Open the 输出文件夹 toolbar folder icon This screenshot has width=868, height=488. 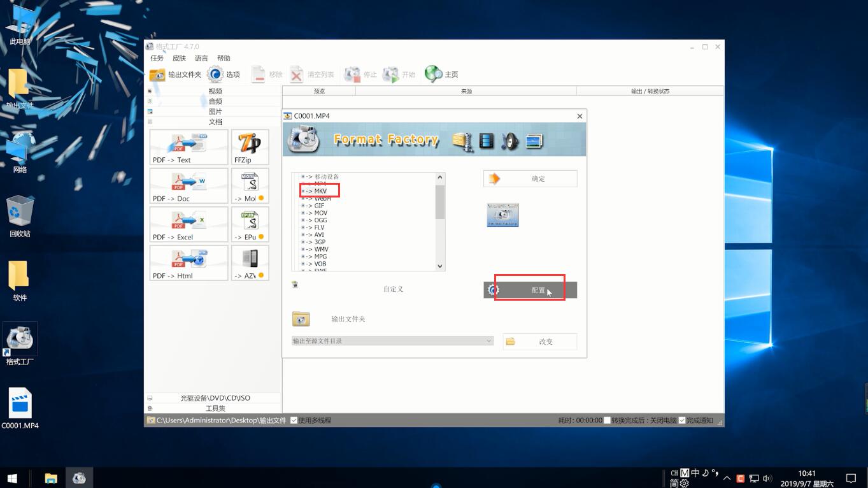point(157,75)
